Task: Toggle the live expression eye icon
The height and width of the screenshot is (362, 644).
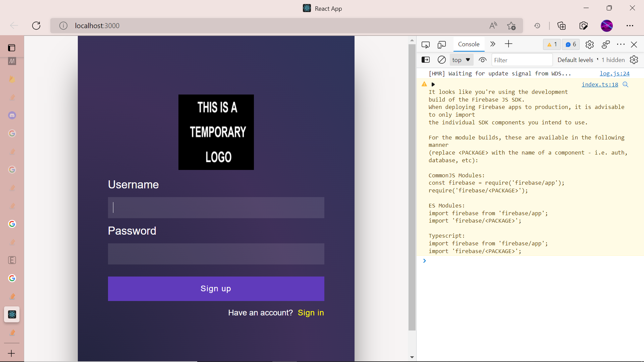Action: [x=483, y=60]
